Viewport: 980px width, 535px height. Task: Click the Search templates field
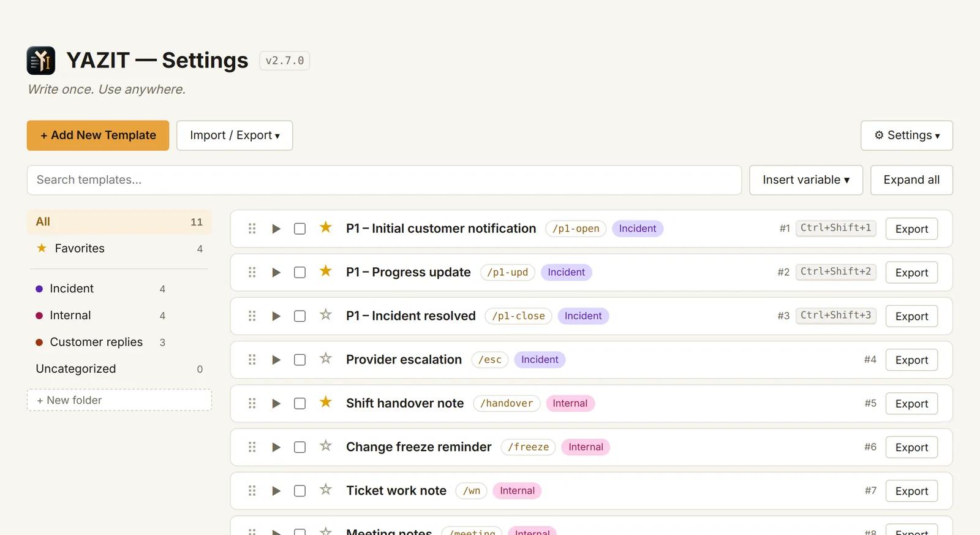click(384, 180)
